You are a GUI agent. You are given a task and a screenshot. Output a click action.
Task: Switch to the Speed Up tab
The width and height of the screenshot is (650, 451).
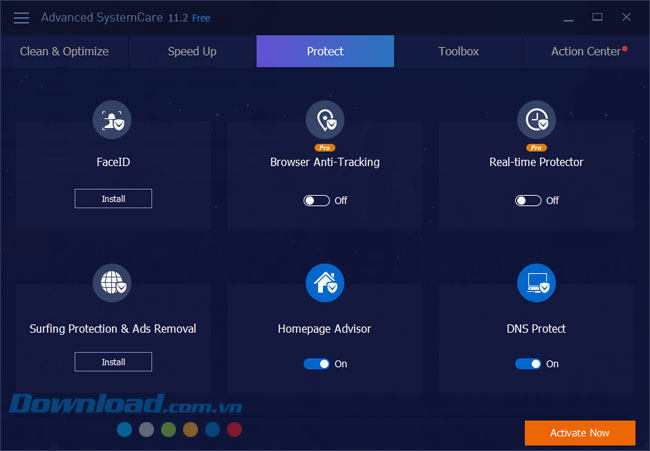192,51
